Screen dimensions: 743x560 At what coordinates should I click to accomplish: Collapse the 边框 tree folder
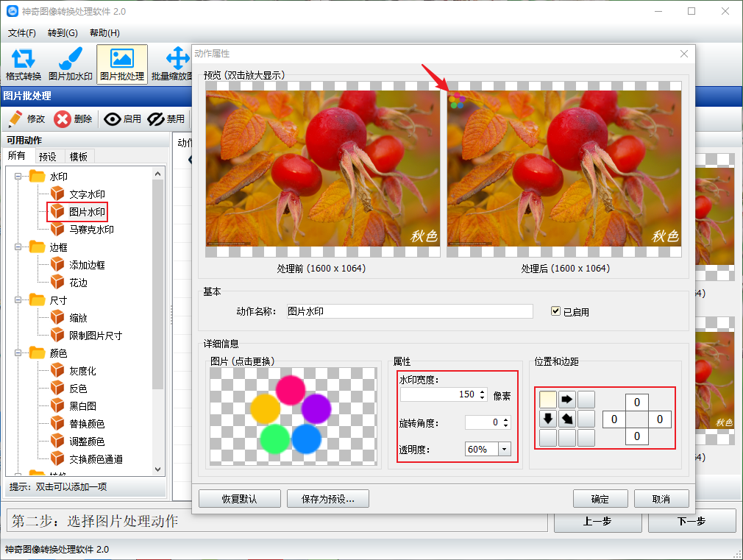pos(18,247)
